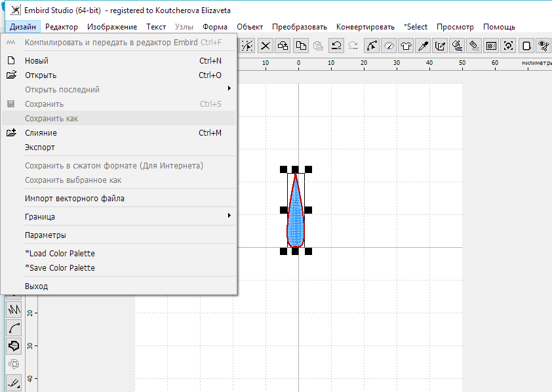This screenshot has width=552, height=392.
Task: Choose 'Граница' menu entry
Action: click(119, 216)
